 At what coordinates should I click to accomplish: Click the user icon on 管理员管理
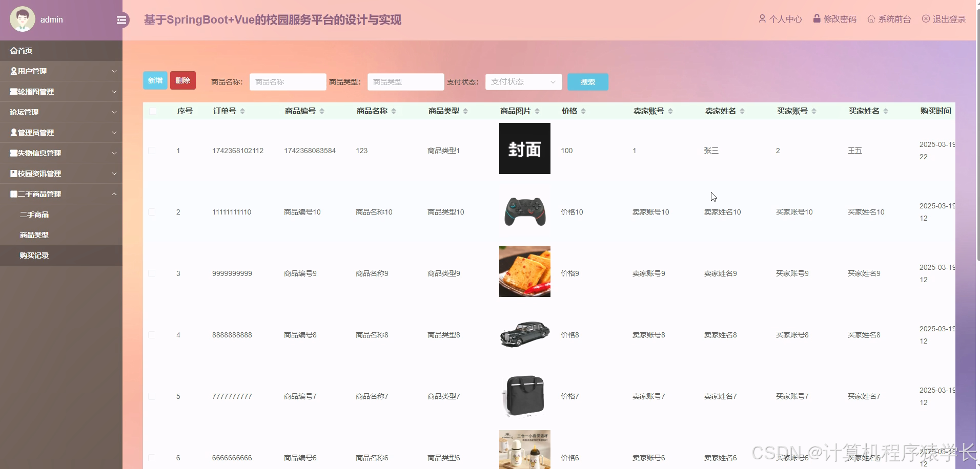pyautogui.click(x=12, y=132)
